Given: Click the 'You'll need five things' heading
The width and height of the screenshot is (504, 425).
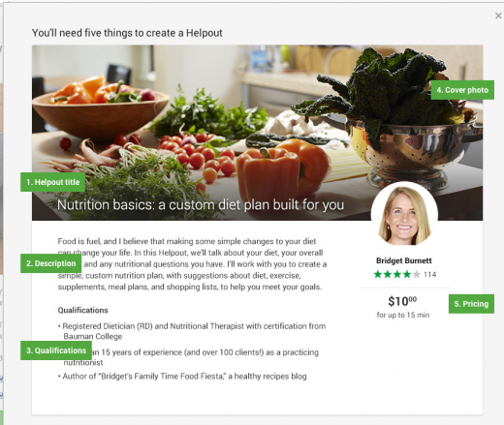Looking at the screenshot, I should (x=127, y=33).
